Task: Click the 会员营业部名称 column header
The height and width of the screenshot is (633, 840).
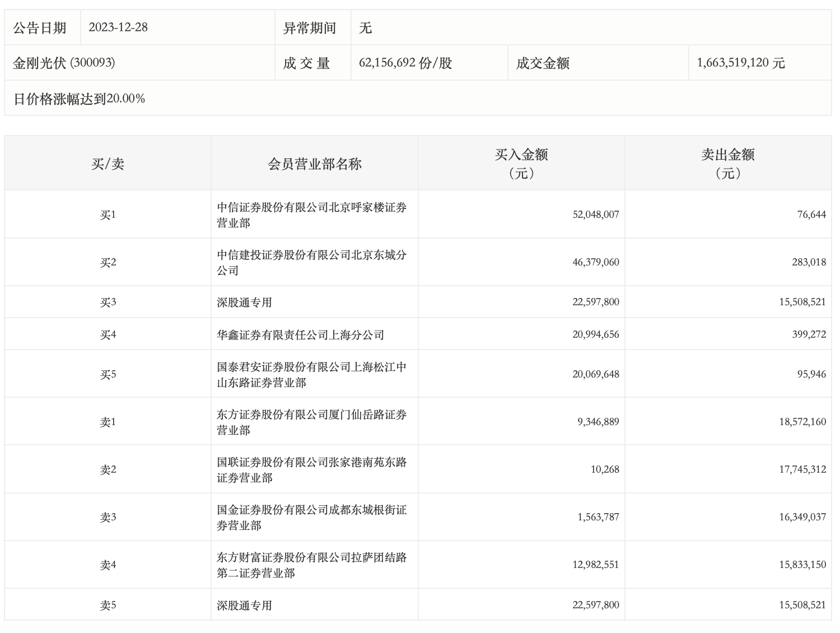Action: 314,164
